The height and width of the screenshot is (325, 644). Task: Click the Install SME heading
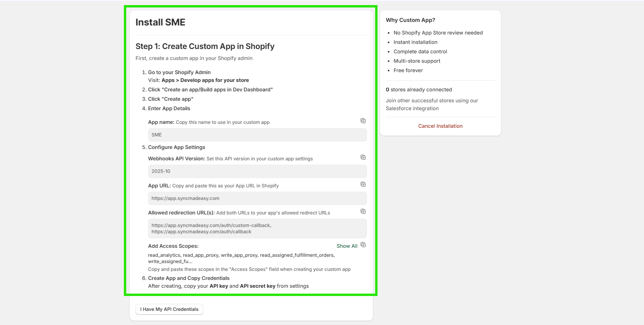coord(160,22)
